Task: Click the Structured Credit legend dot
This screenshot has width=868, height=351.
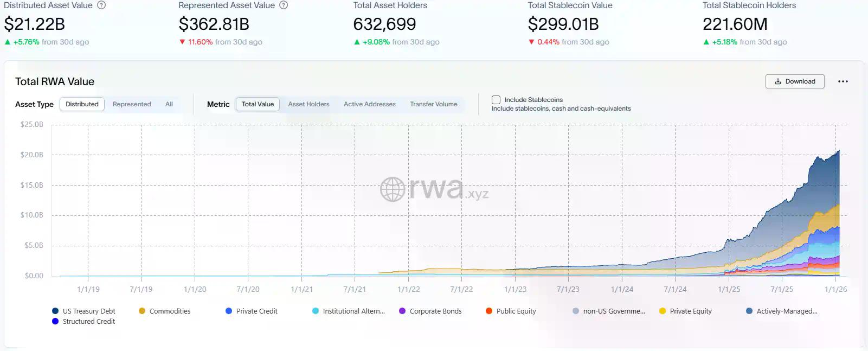Action: click(55, 322)
